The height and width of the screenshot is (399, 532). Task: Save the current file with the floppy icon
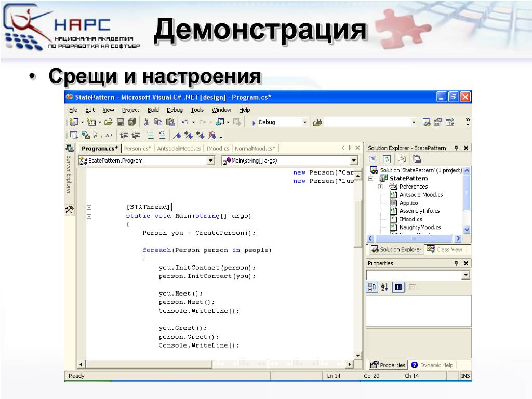coord(121,122)
